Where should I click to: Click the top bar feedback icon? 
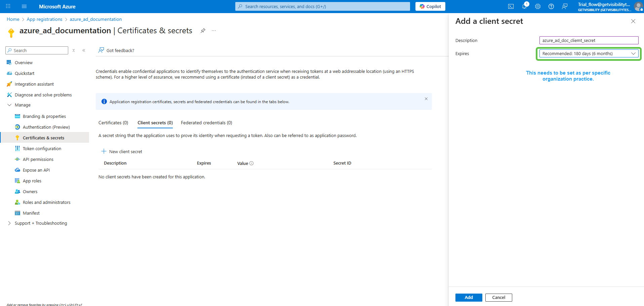[x=565, y=6]
